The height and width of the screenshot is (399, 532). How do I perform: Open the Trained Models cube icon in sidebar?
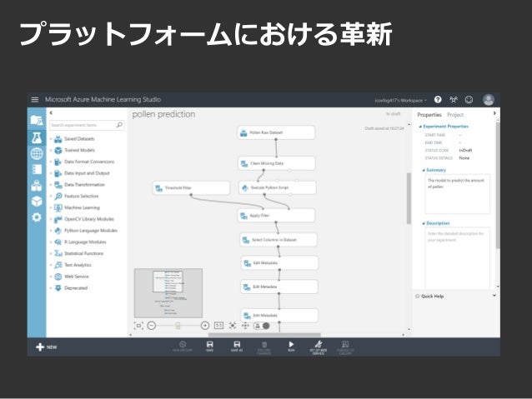pos(37,202)
